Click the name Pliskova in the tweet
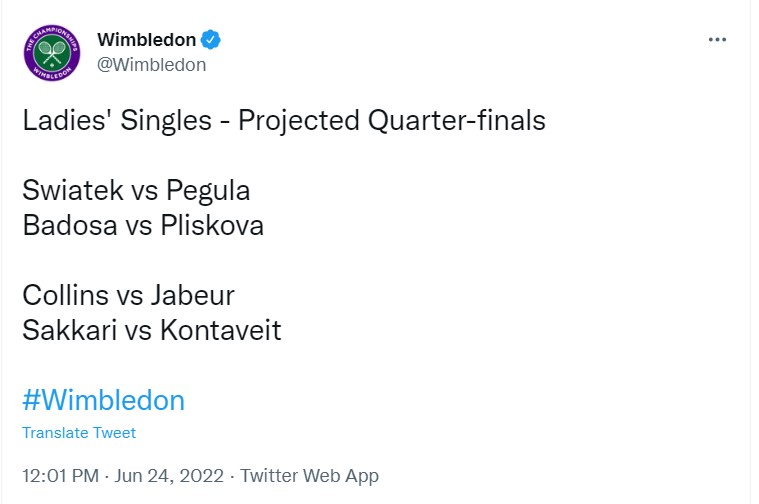Viewport: 759px width, 504px height. [x=212, y=225]
